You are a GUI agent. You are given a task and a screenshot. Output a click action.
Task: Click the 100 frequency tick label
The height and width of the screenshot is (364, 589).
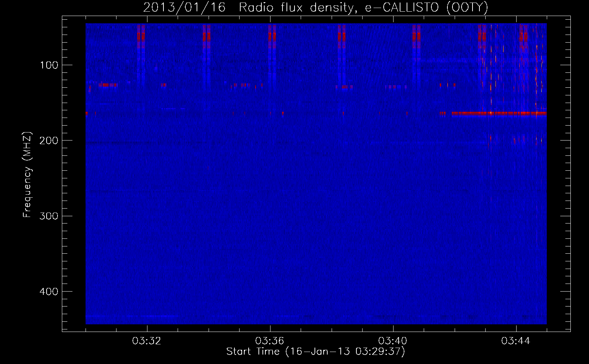click(x=49, y=65)
